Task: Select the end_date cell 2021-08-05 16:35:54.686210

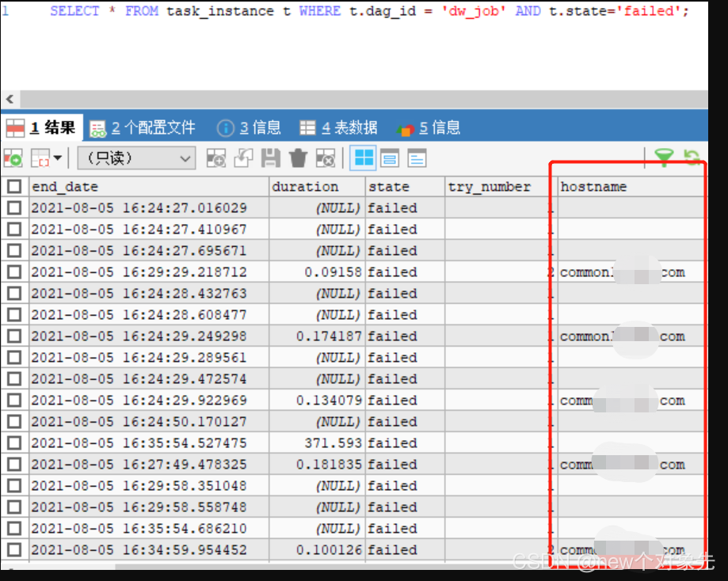Action: 149,528
